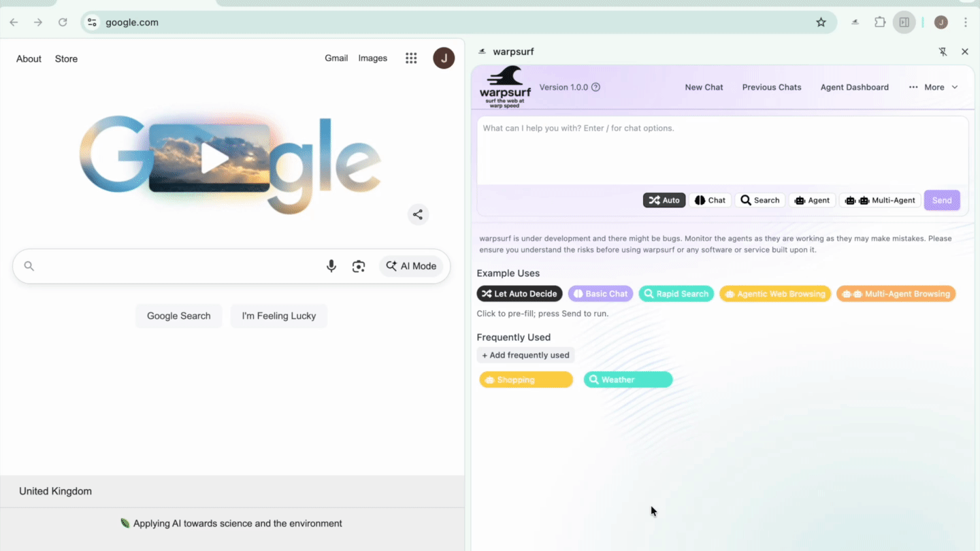Select the Chat mode brain icon

pos(700,200)
